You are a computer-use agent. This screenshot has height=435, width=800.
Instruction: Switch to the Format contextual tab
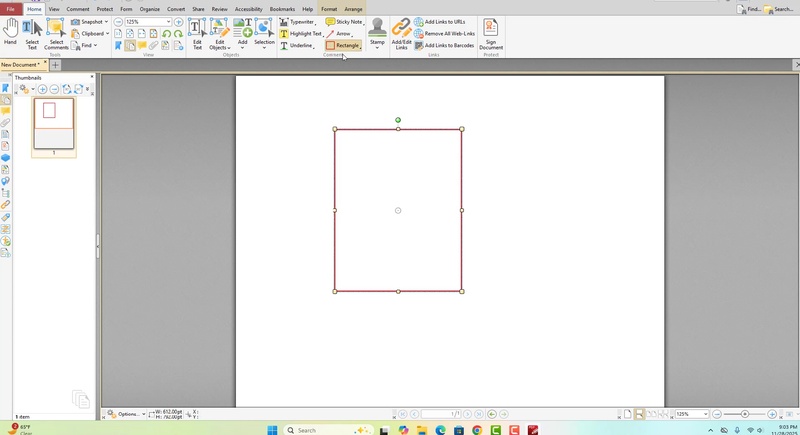tap(329, 9)
